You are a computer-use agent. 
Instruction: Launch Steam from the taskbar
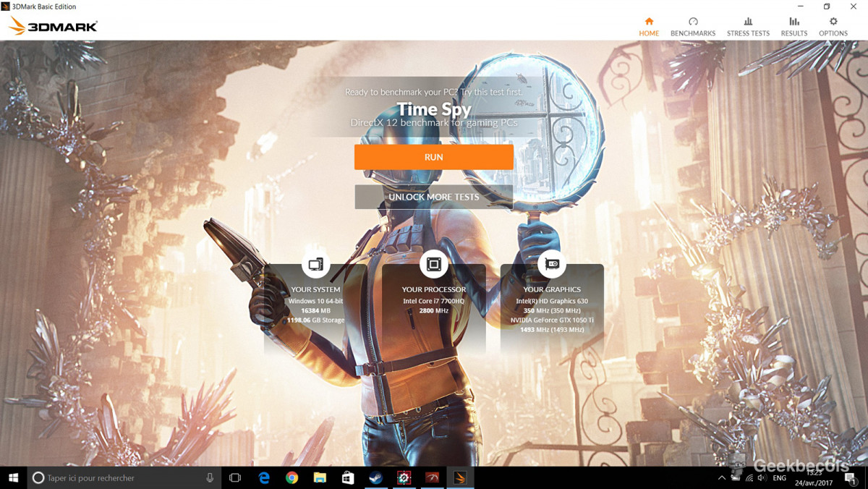click(x=375, y=477)
